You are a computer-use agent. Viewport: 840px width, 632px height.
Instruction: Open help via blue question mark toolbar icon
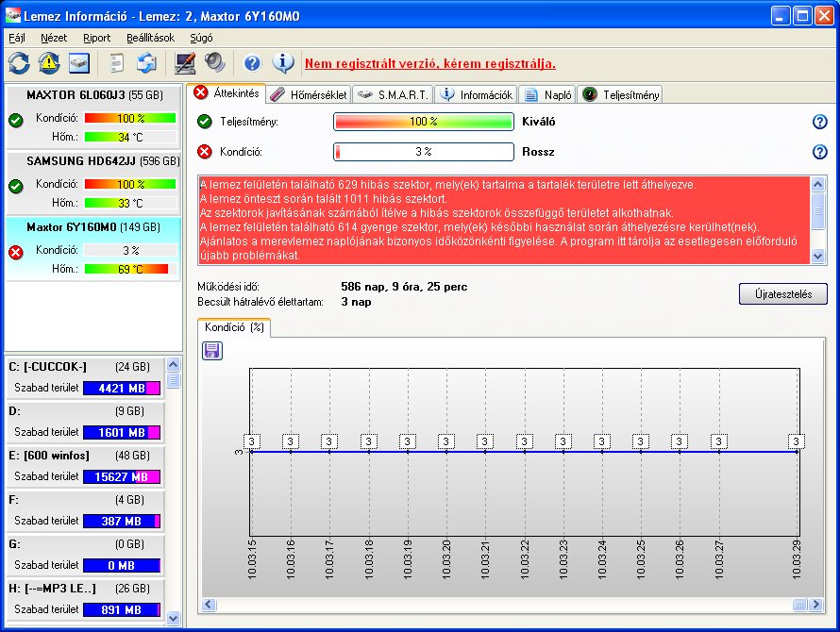252,63
